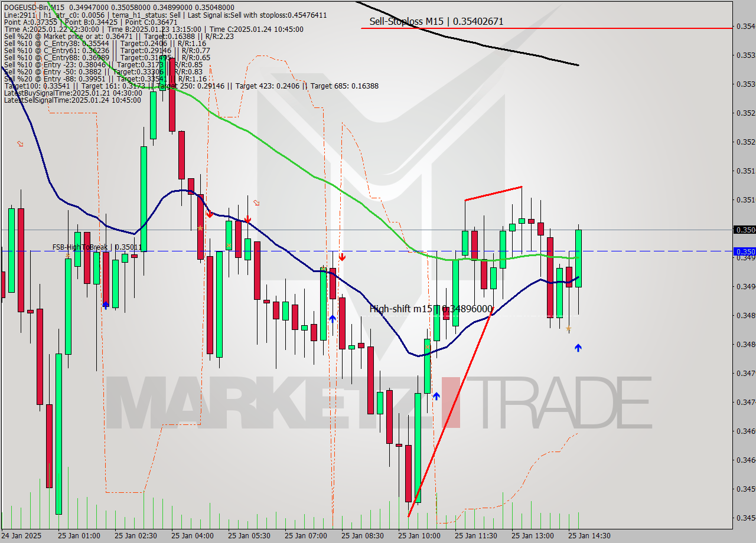
Task: Click the LatestSellSignalTime row
Action: point(72,100)
